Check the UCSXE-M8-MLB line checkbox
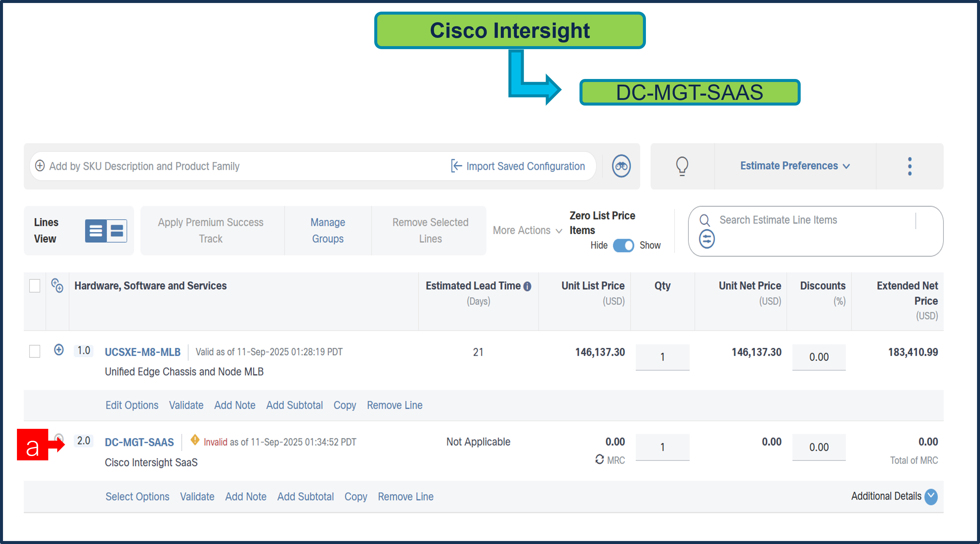The image size is (980, 544). coord(35,351)
